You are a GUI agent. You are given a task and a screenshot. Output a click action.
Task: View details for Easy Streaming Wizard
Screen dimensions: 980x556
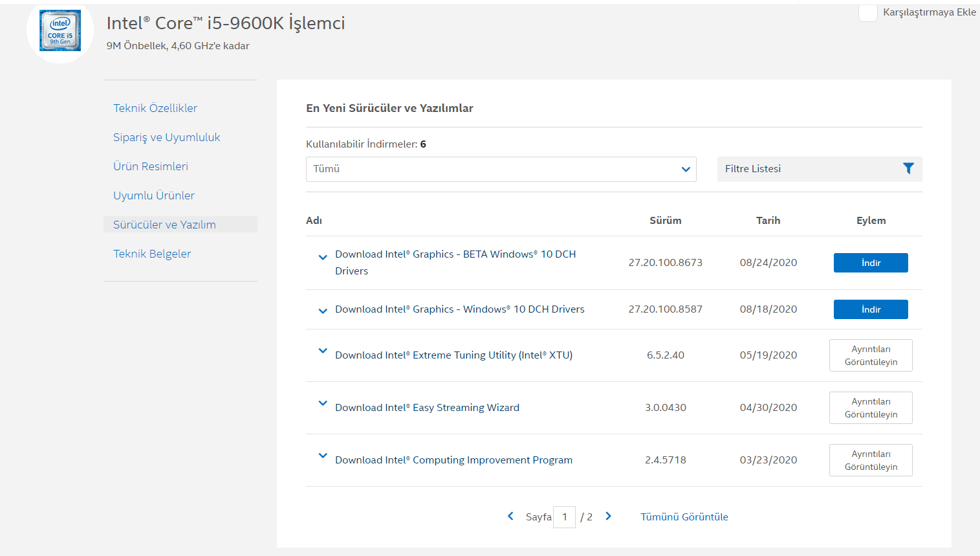click(871, 408)
